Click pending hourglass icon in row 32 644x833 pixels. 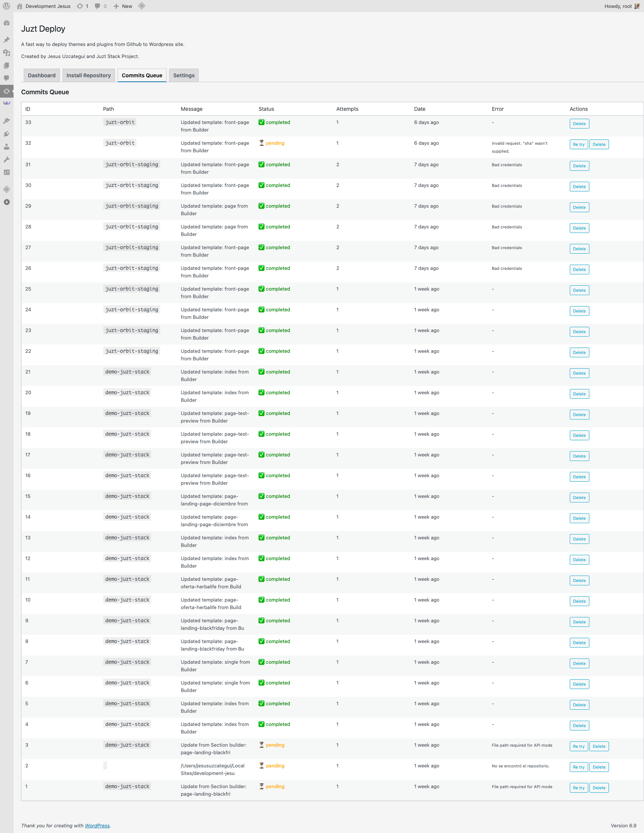click(x=261, y=143)
